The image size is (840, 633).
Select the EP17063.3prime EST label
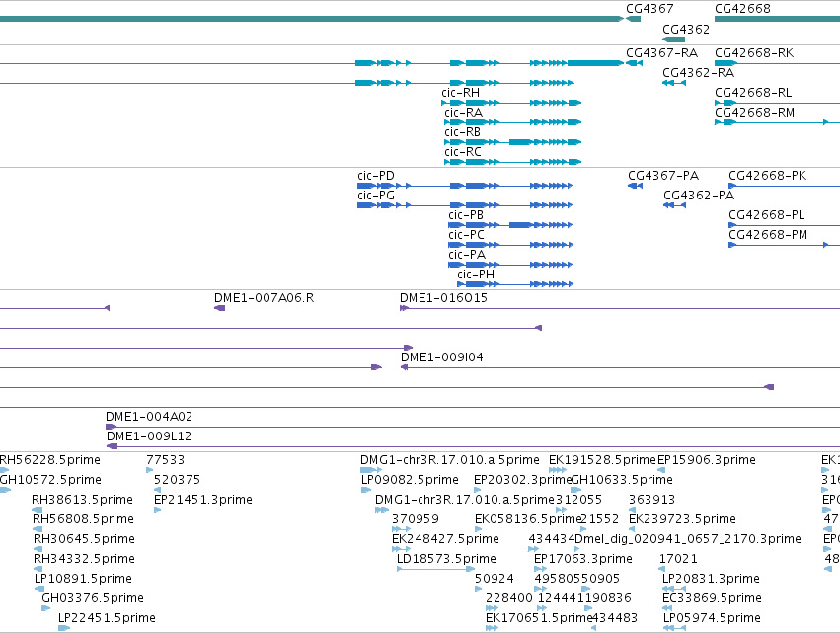(x=583, y=559)
